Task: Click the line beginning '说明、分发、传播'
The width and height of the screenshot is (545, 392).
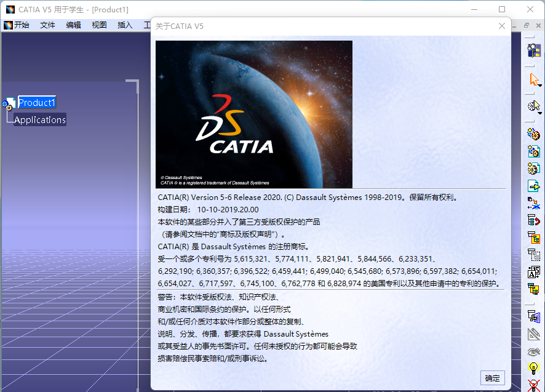Action: pos(243,334)
